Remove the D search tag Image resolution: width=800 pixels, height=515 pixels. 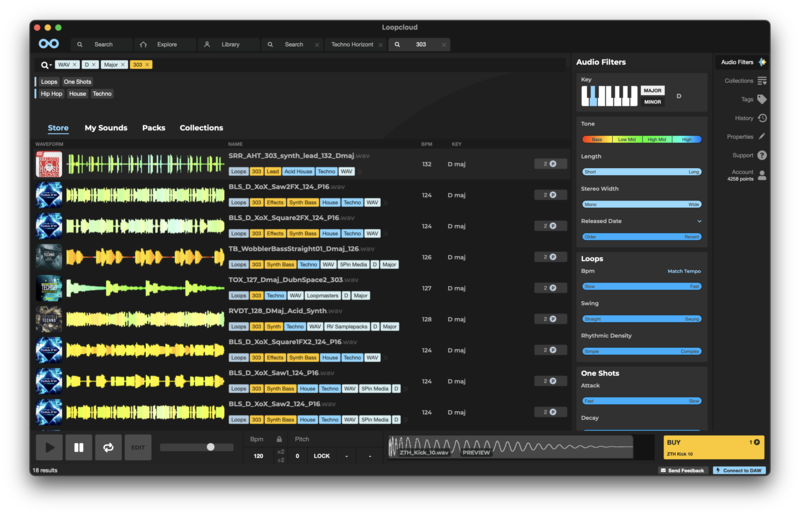93,65
